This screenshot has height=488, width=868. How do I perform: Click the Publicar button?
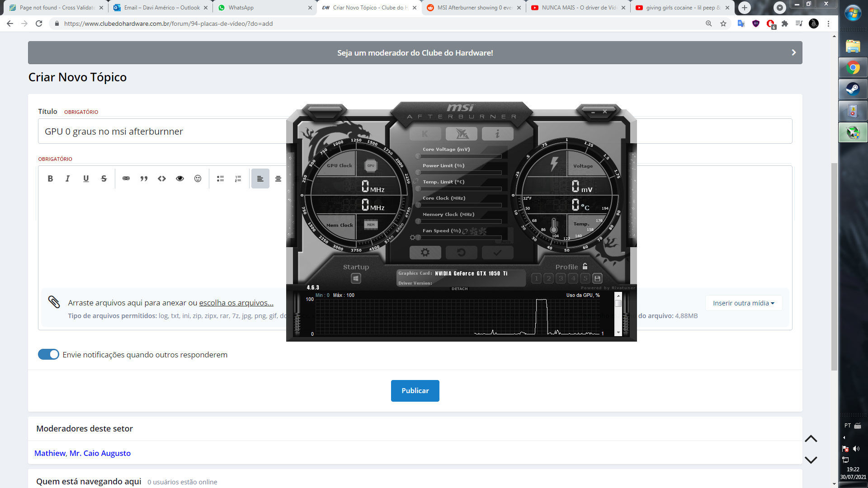tap(415, 390)
